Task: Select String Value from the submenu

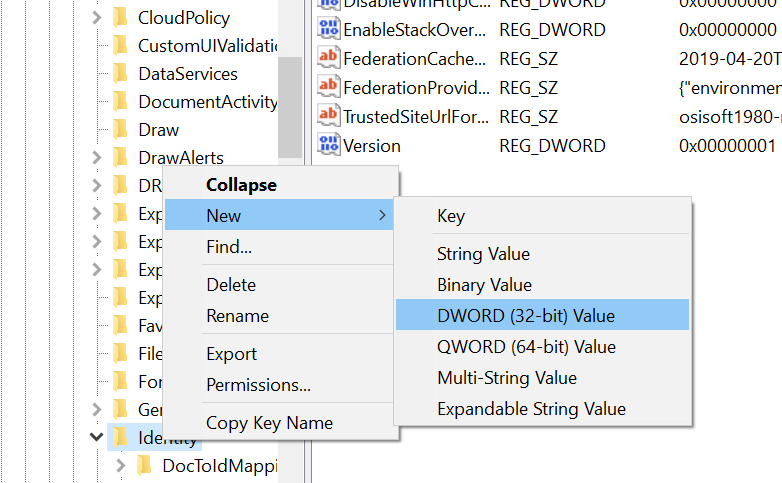Action: coord(483,254)
